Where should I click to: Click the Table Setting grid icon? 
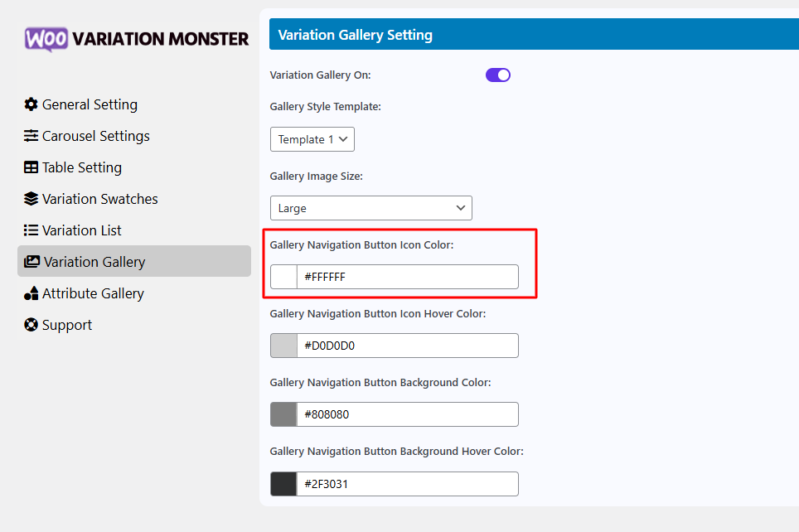pyautogui.click(x=31, y=167)
